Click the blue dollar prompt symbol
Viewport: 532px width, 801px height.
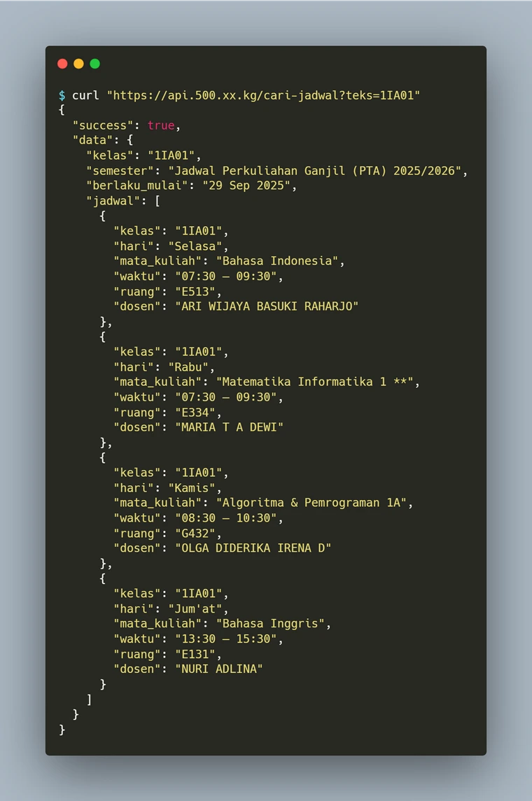click(62, 95)
